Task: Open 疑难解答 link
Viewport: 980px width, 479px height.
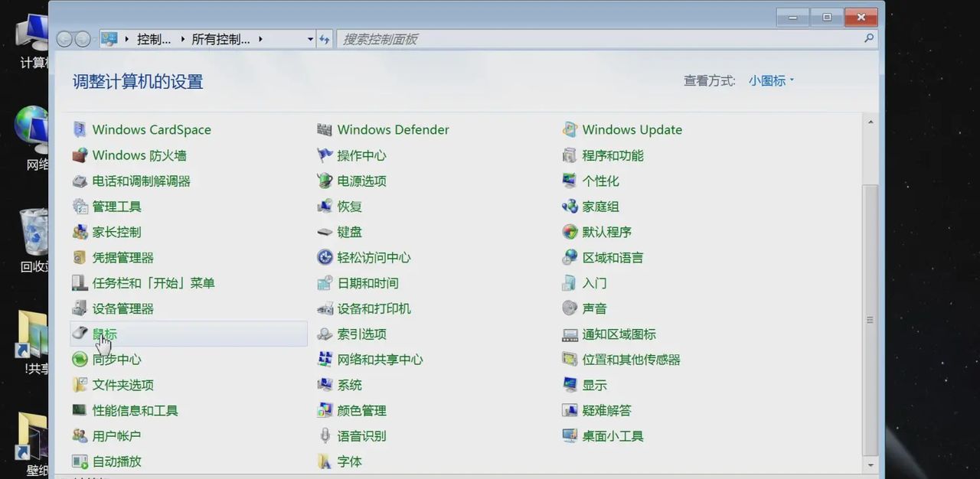Action: (606, 411)
